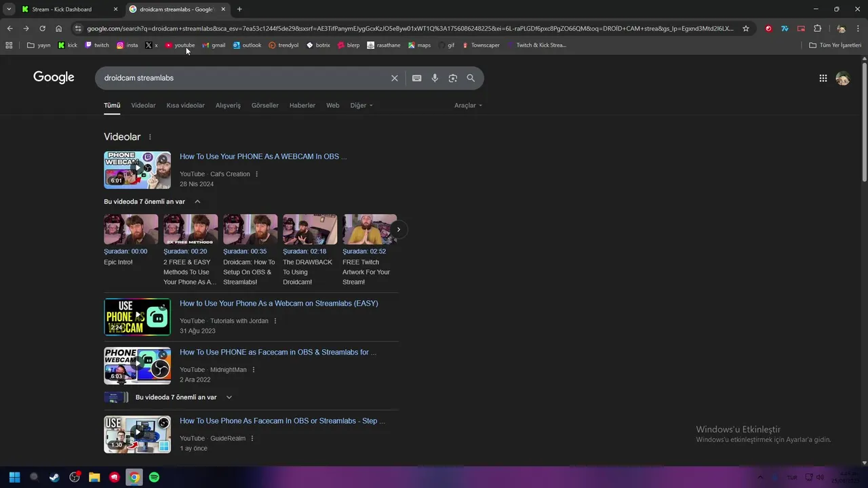
Task: Open the kick bookmark
Action: point(68,45)
